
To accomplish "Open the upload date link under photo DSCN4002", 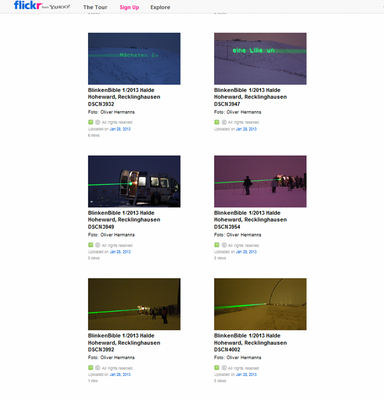I will point(246,374).
